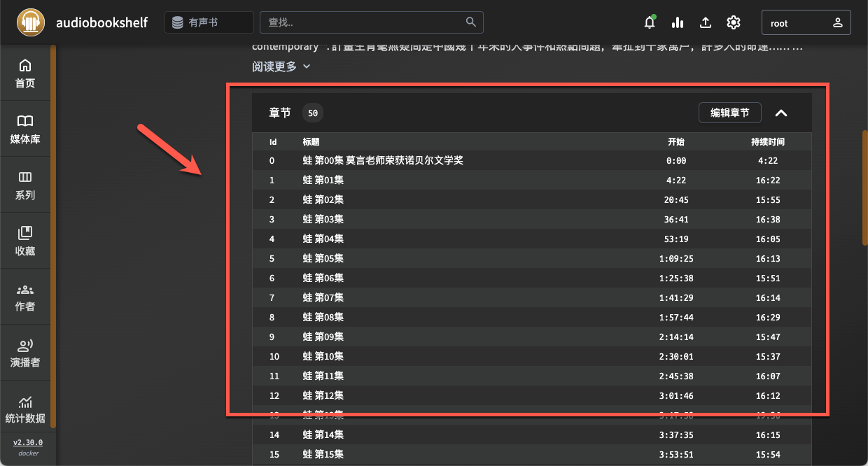Click the v2.30.0 version link
Viewport: 868px width, 466px height.
point(28,442)
